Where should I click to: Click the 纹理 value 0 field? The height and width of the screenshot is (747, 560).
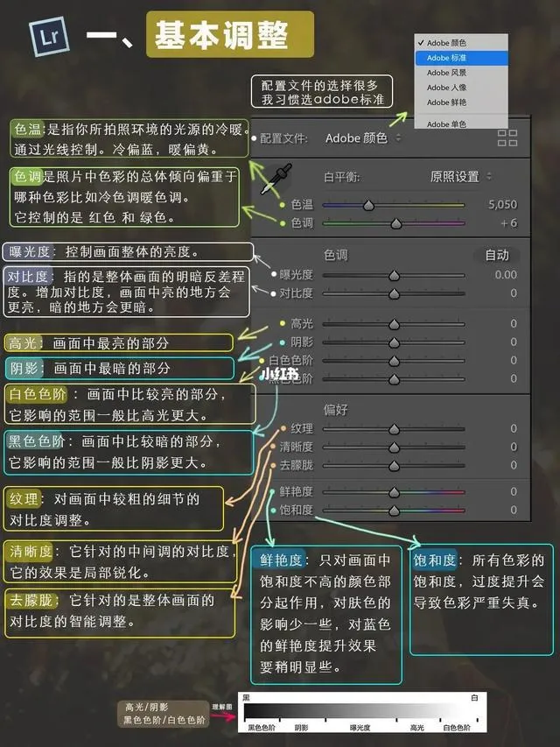coord(514,428)
